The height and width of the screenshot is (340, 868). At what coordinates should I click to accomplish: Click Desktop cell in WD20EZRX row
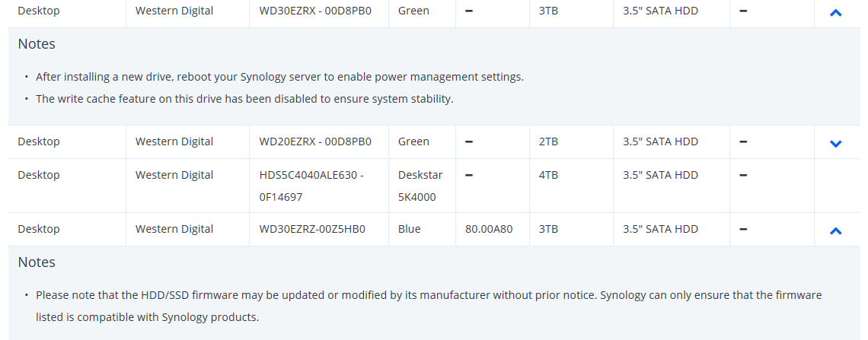point(39,141)
